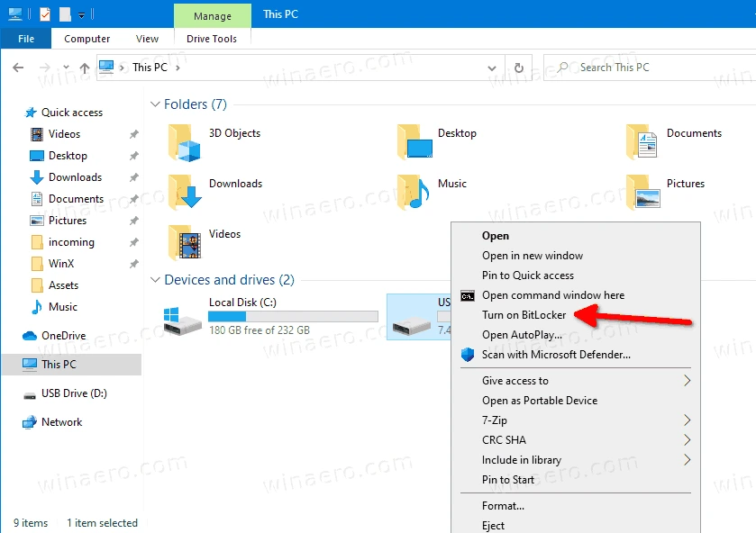Click the pin icon beside WinX
This screenshot has width=756, height=533.
tap(134, 264)
